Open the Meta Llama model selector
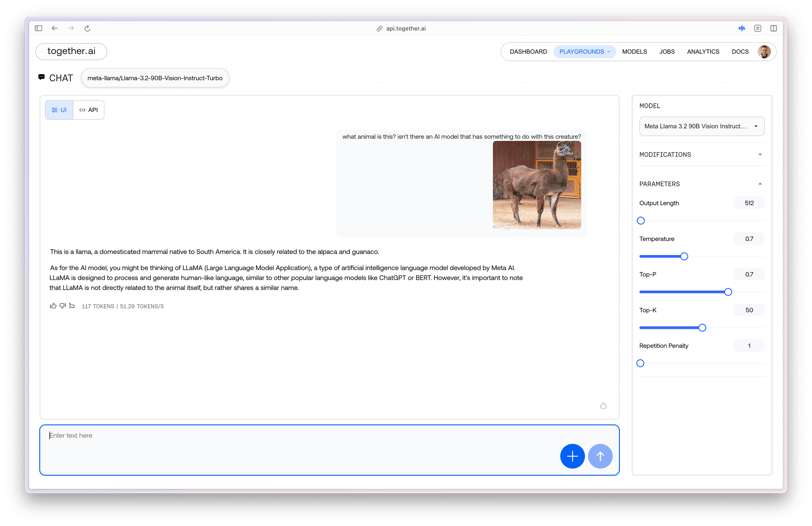 pyautogui.click(x=701, y=126)
